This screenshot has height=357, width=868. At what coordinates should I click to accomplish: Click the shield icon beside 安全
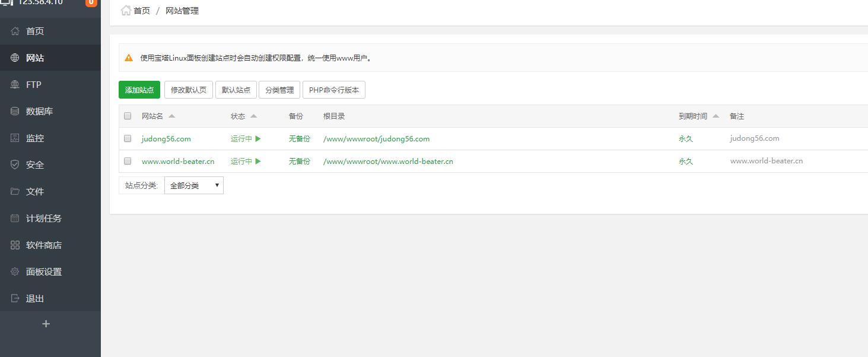[15, 165]
